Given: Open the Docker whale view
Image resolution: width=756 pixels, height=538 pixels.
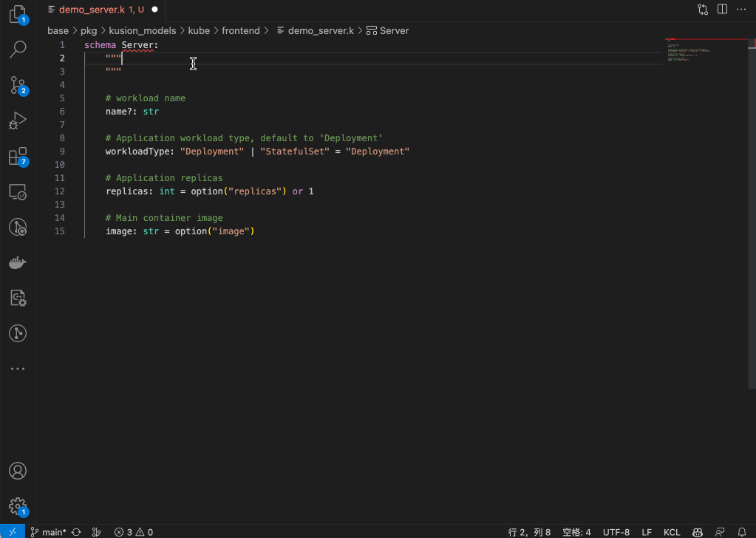Looking at the screenshot, I should click(x=17, y=262).
